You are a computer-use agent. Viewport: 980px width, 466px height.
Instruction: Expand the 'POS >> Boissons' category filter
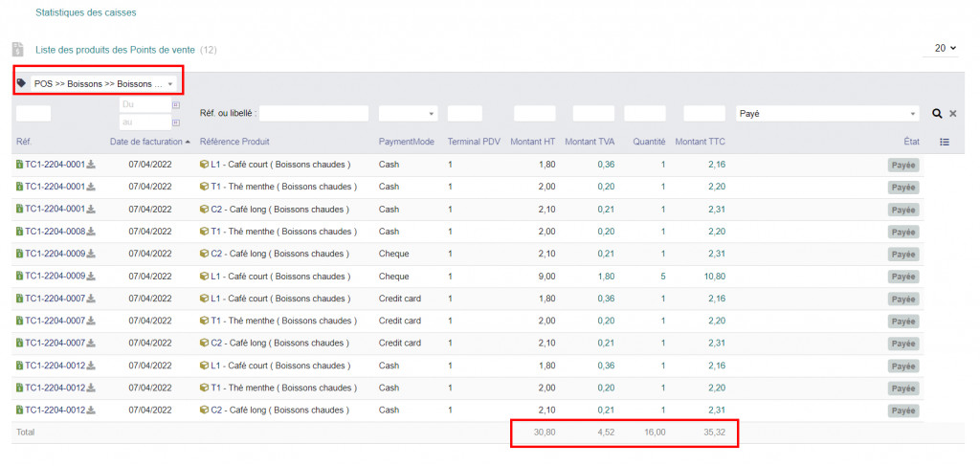[x=103, y=83]
